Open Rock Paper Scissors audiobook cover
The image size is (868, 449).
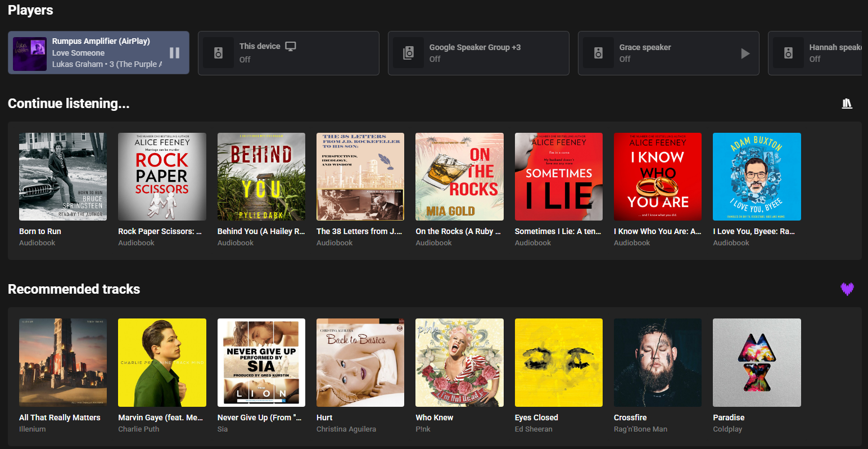point(162,177)
